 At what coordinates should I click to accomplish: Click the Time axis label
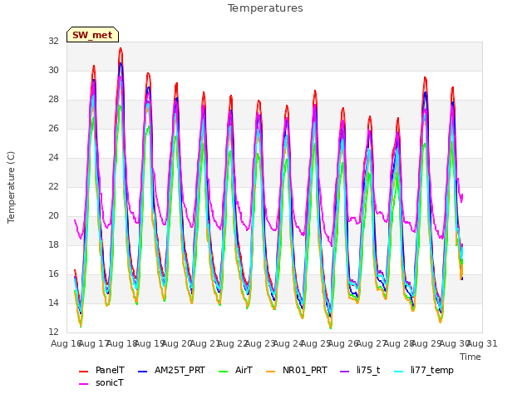click(470, 357)
